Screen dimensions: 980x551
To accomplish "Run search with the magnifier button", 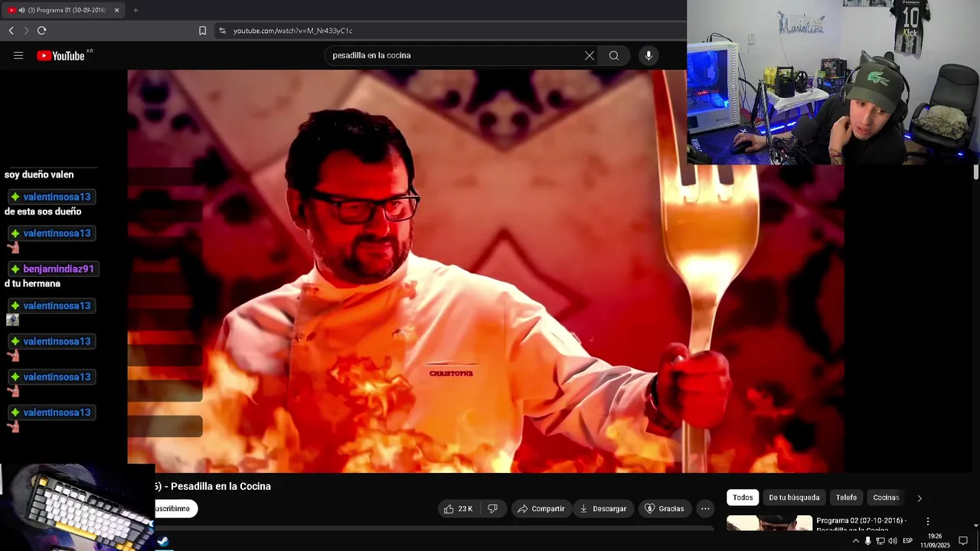I will [614, 55].
